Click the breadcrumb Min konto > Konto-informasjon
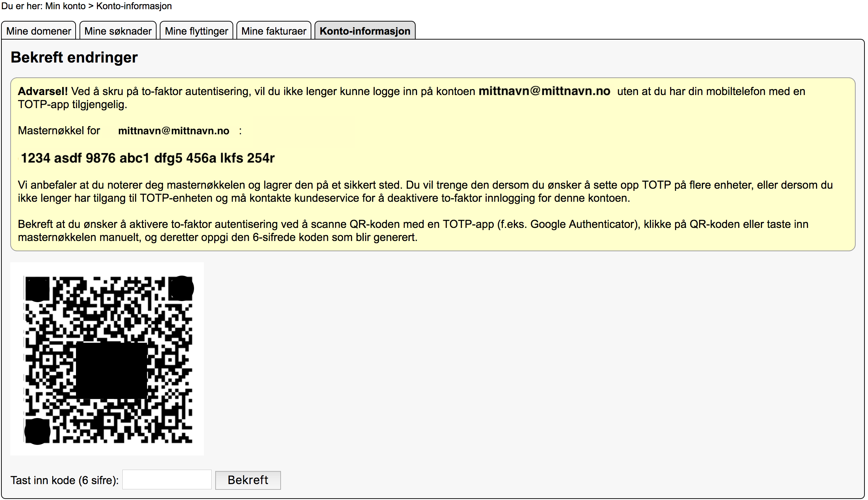The height and width of the screenshot is (500, 868). coord(108,6)
